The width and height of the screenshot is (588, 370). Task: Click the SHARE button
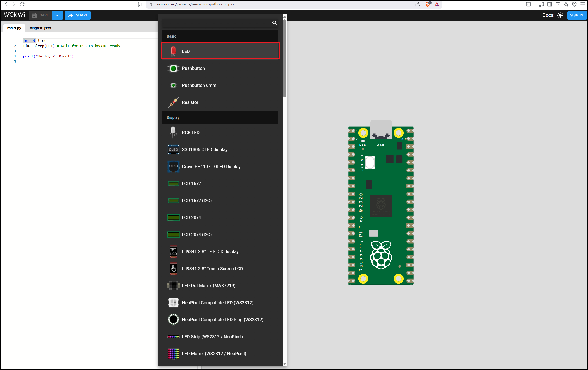click(78, 15)
